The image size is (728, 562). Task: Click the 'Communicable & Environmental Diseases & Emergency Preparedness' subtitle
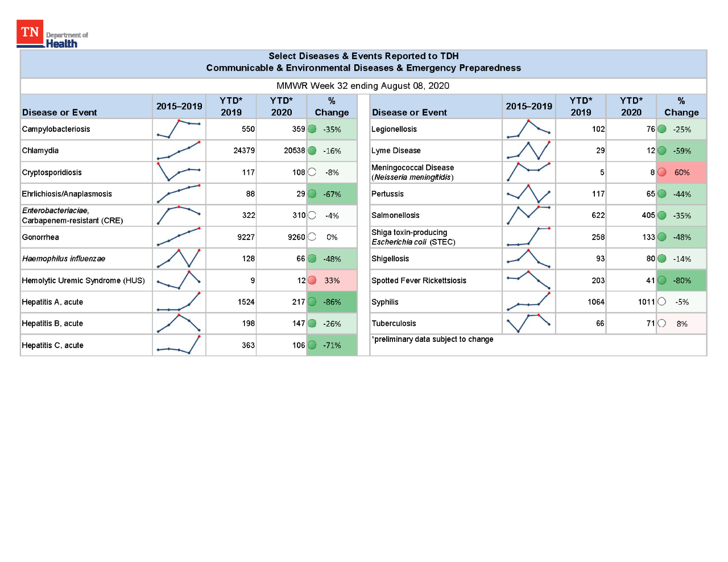[363, 68]
